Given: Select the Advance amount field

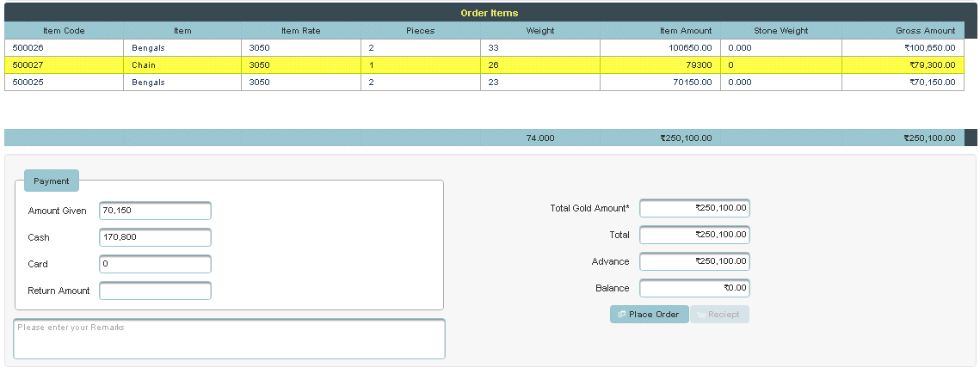Looking at the screenshot, I should coord(694,261).
